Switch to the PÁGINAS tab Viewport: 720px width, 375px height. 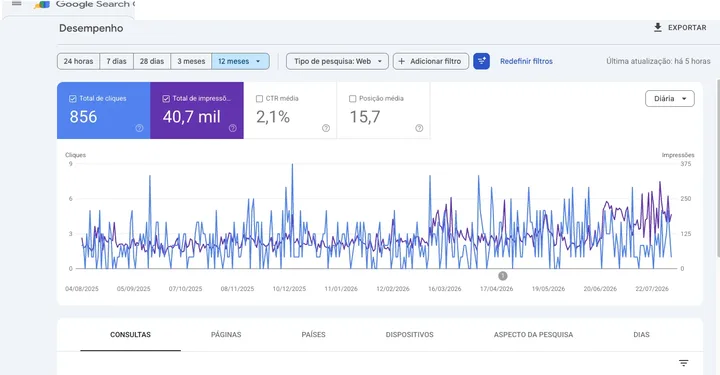pyautogui.click(x=226, y=335)
